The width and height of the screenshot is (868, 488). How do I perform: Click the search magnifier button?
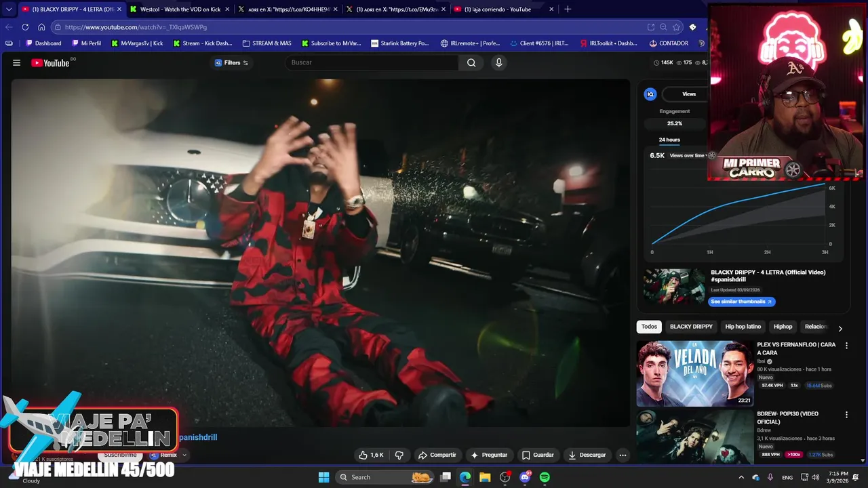(x=471, y=62)
